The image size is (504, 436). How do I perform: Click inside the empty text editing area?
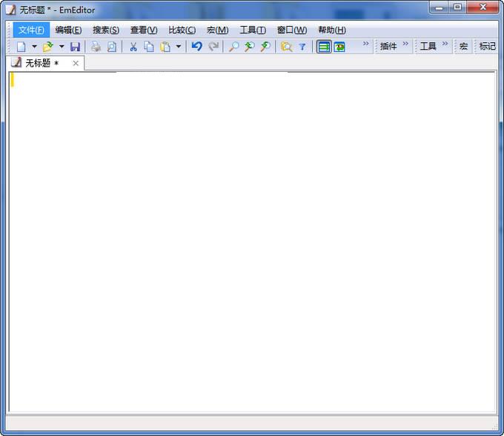[x=252, y=237]
